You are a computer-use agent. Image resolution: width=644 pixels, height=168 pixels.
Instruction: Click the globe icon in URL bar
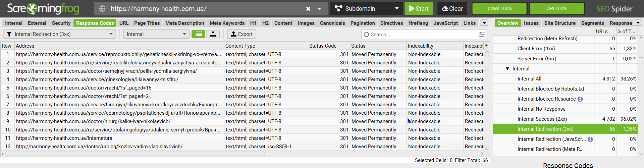pyautogui.click(x=102, y=9)
